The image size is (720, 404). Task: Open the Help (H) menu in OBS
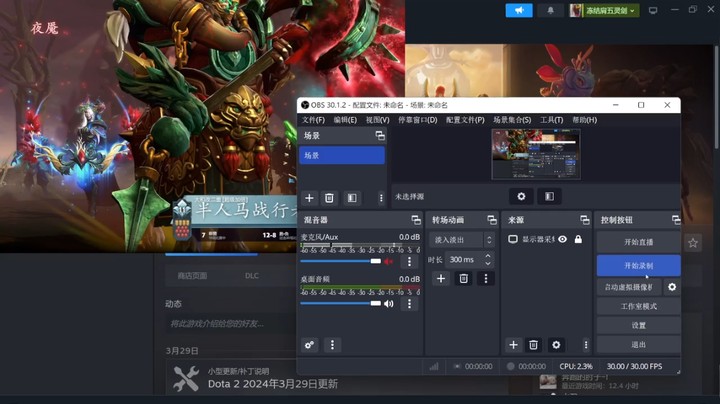click(585, 120)
